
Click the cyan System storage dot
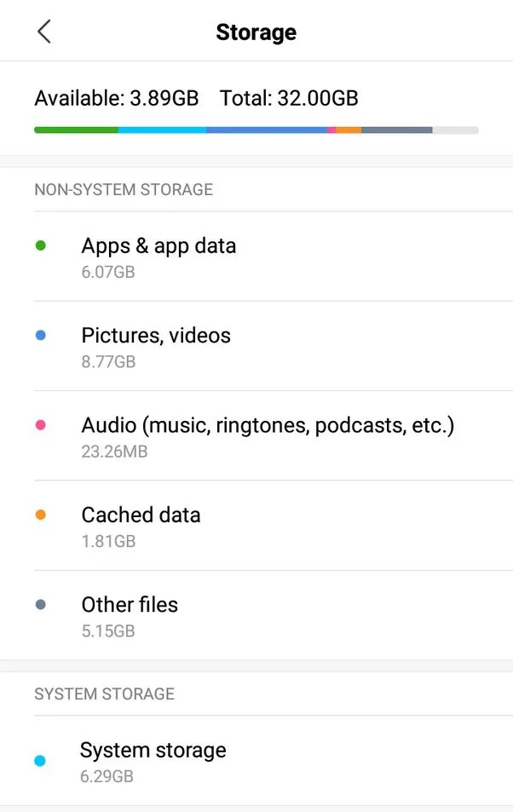40,761
